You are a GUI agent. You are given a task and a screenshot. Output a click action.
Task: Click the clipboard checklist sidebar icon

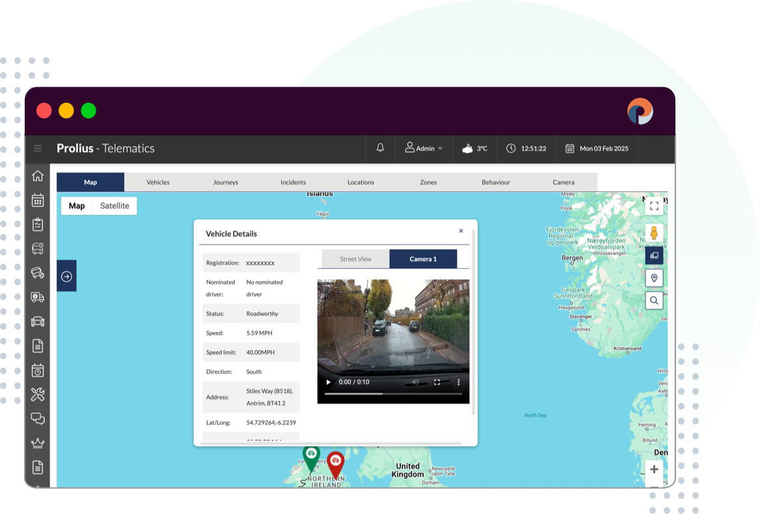pos(38,224)
